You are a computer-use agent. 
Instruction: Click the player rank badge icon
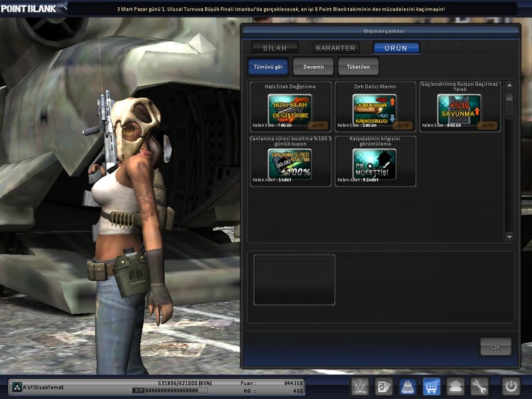(16, 387)
